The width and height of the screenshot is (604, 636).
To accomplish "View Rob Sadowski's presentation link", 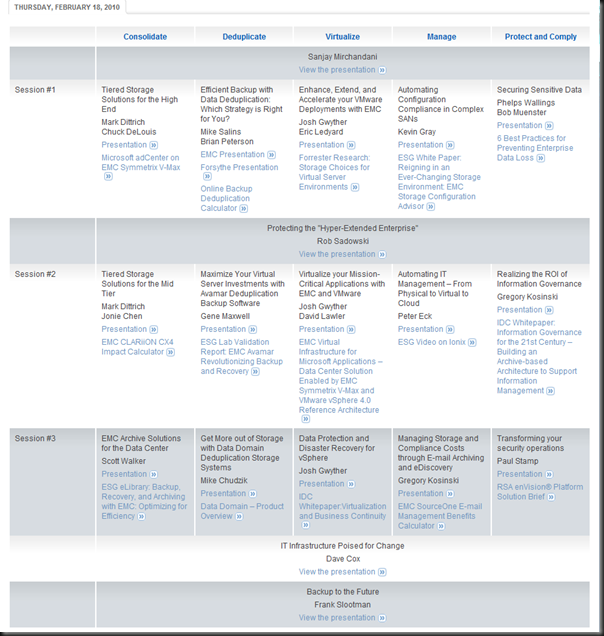I will tap(337, 254).
